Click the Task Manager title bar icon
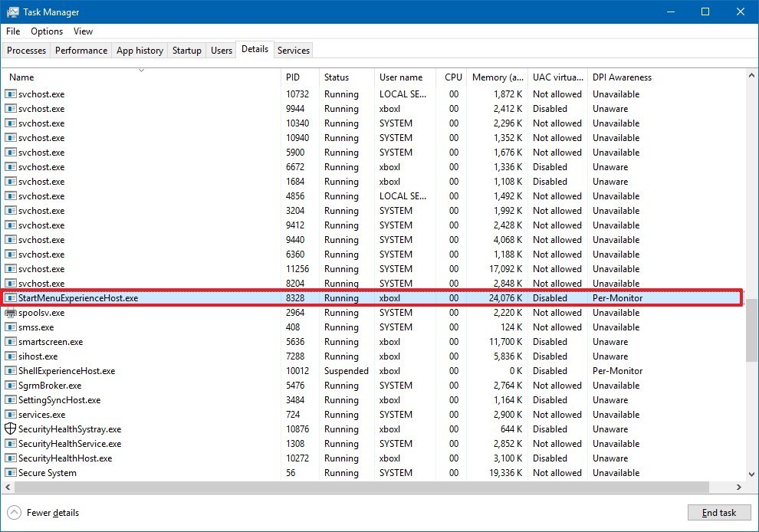This screenshot has height=532, width=759. (12, 12)
